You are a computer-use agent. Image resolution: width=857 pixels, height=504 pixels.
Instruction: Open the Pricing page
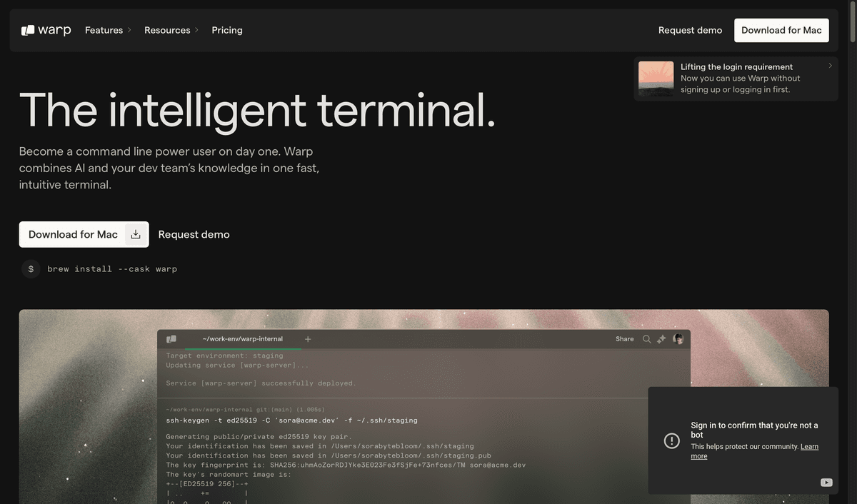[227, 30]
